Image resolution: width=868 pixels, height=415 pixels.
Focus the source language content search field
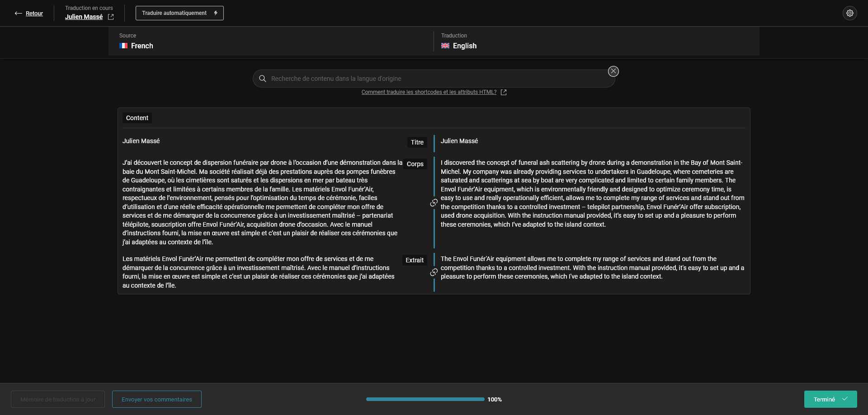(434, 79)
